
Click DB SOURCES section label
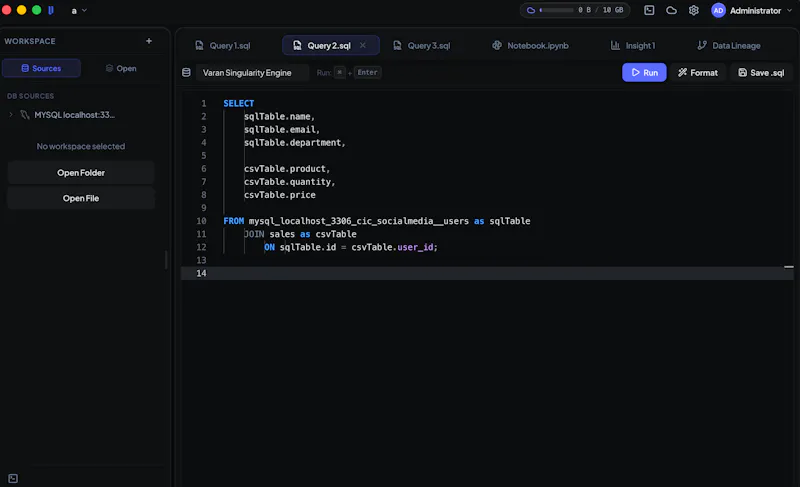[x=30, y=96]
